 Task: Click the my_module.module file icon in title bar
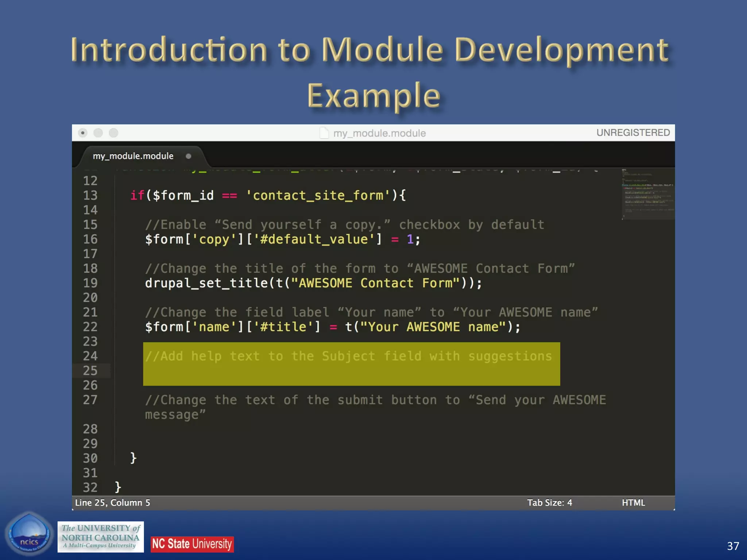coord(324,133)
